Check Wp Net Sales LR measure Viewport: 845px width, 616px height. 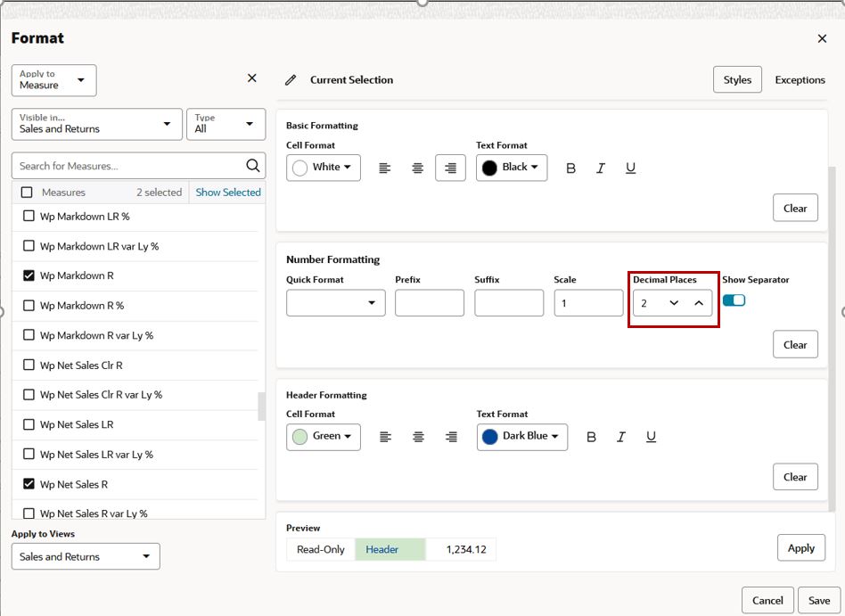click(x=29, y=424)
